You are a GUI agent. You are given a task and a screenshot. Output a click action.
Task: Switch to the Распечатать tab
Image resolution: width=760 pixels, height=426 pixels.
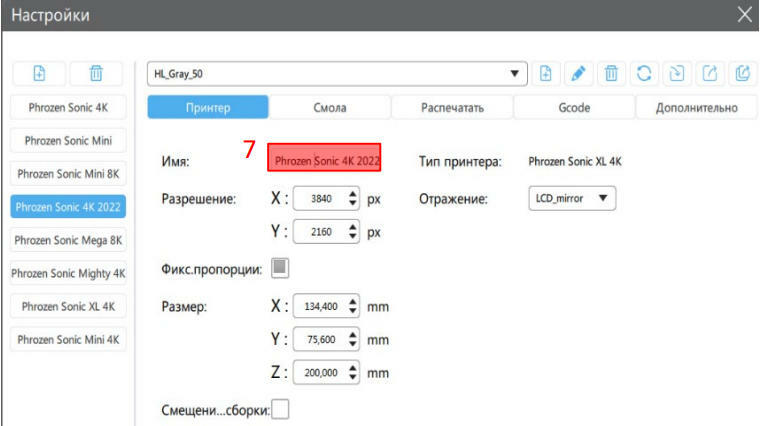pyautogui.click(x=452, y=107)
